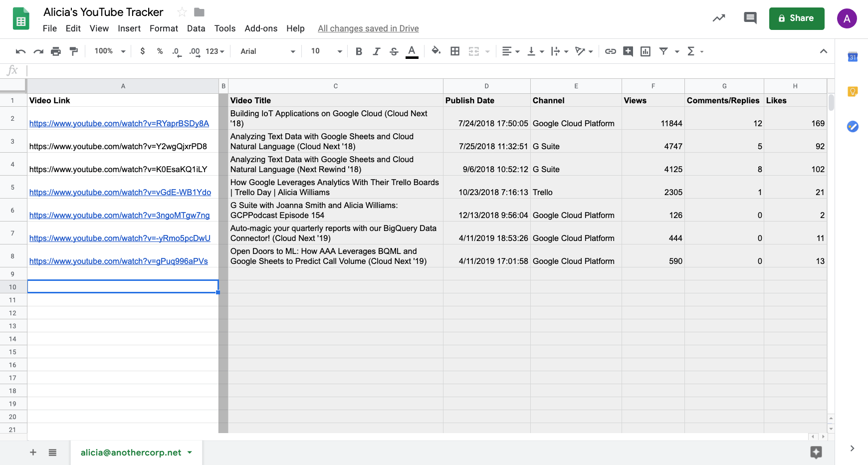Open the View menu

pyautogui.click(x=99, y=28)
